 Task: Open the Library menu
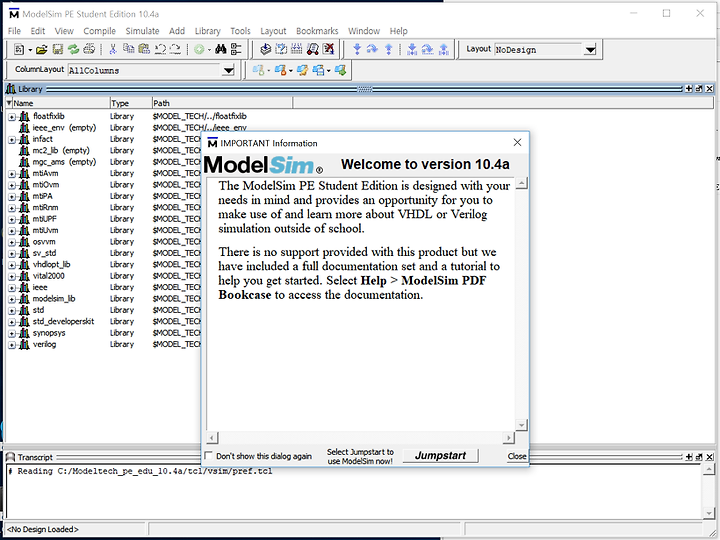(x=208, y=31)
